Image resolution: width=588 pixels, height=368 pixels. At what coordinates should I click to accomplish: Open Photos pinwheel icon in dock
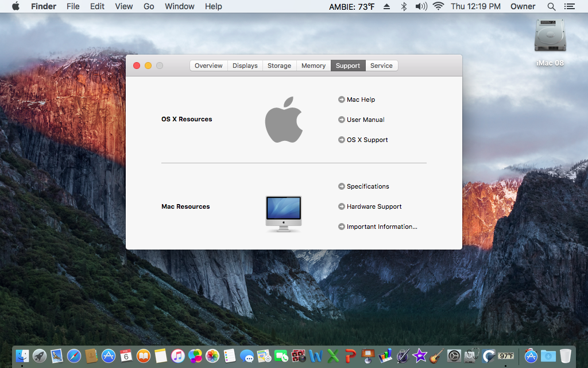212,355
